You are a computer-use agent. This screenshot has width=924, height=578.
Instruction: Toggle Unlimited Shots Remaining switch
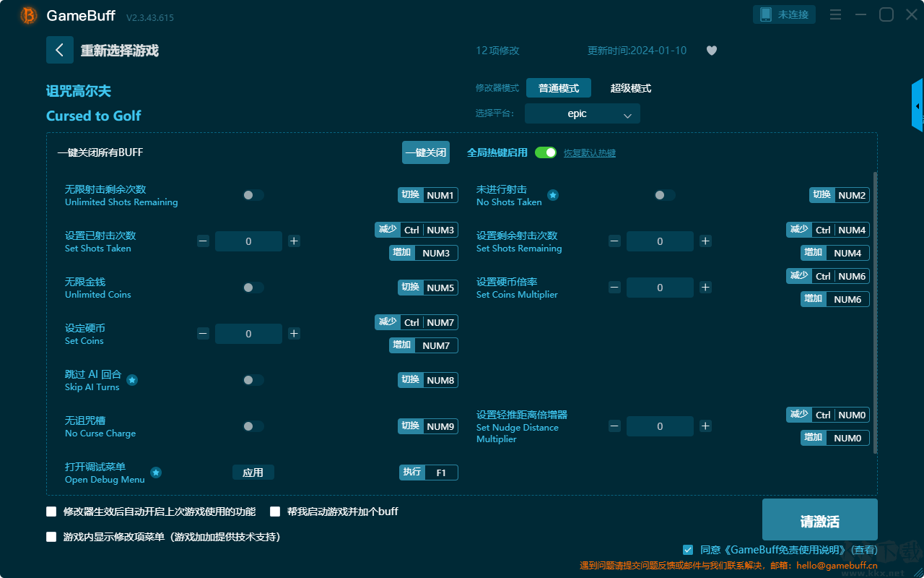pyautogui.click(x=253, y=195)
